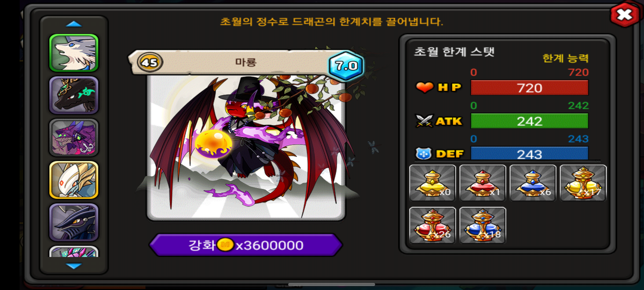Click the 7.0 blue hexagon badge
The width and height of the screenshot is (644, 290).
click(346, 66)
